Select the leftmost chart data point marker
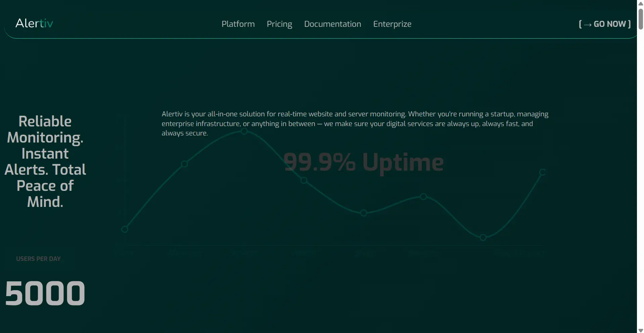This screenshot has width=644, height=333. pos(125,229)
